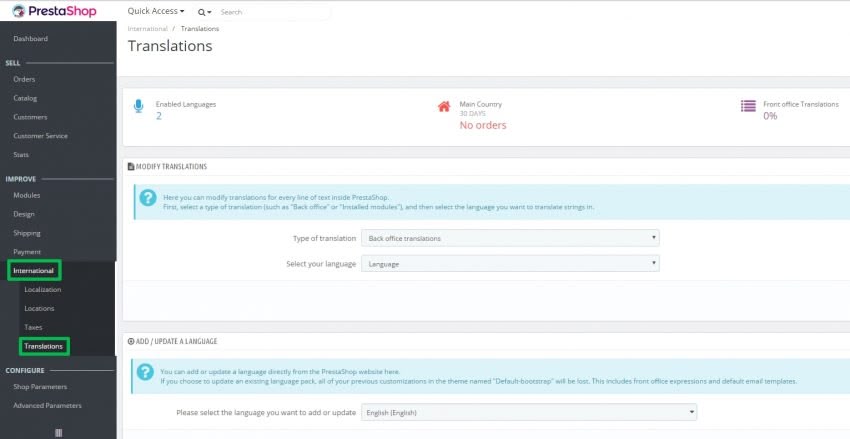850x439 pixels.
Task: Open the language to add or update dropdown
Action: pos(529,412)
